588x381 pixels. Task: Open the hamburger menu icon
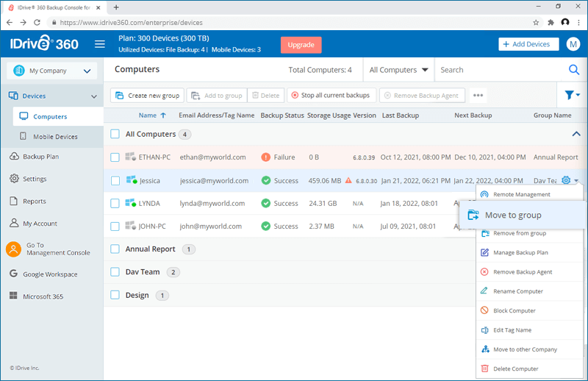point(100,44)
